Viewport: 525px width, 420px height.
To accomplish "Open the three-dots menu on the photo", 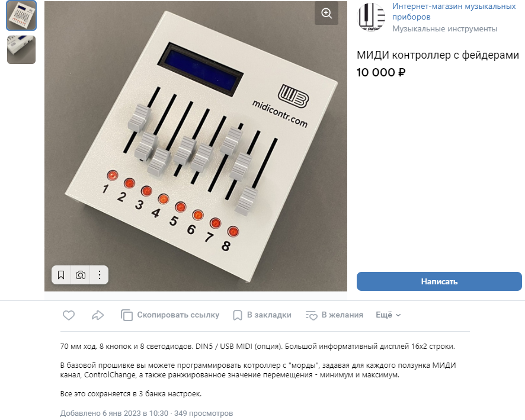I will click(x=100, y=275).
